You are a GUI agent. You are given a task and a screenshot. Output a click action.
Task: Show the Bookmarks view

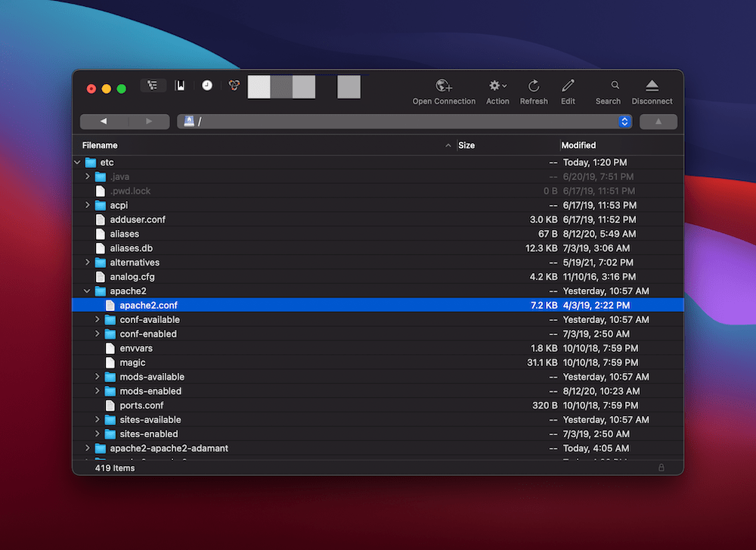pos(180,86)
